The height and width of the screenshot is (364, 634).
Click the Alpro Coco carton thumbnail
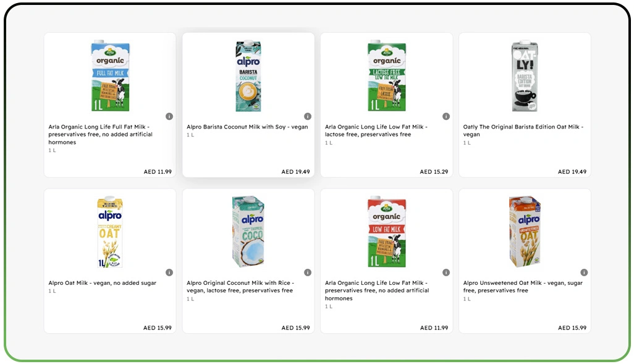click(x=248, y=232)
